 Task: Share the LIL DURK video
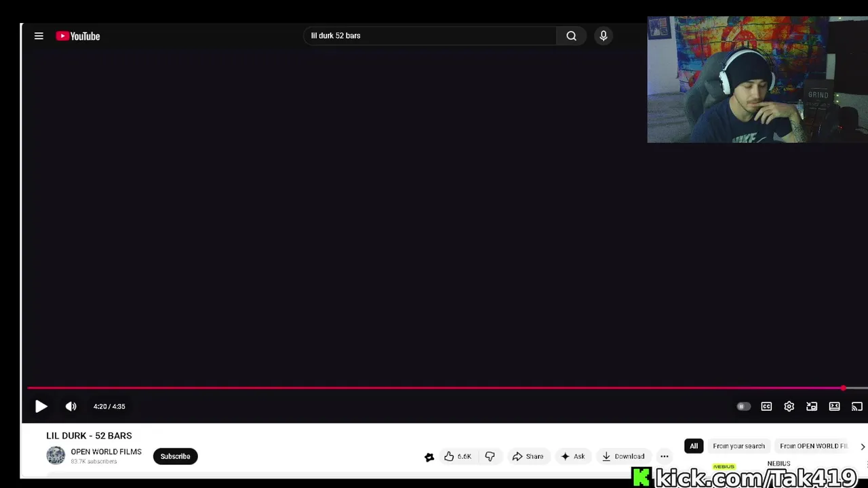pyautogui.click(x=528, y=456)
